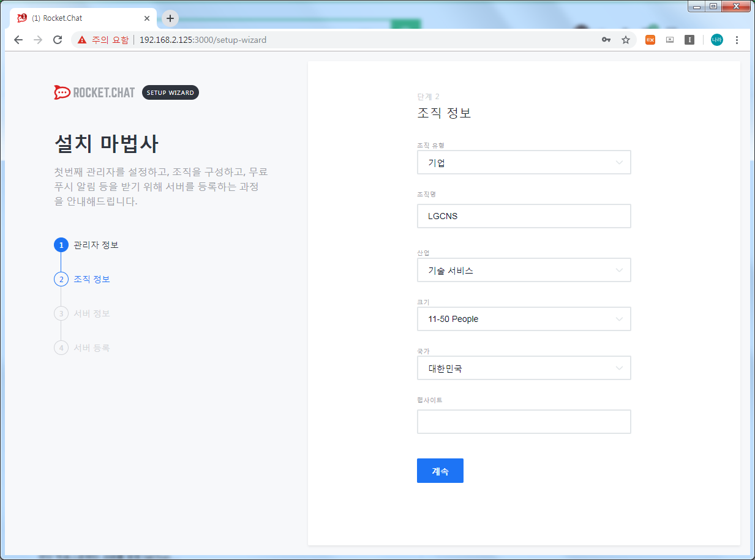Close the Rocket.Chat tab

coord(147,18)
